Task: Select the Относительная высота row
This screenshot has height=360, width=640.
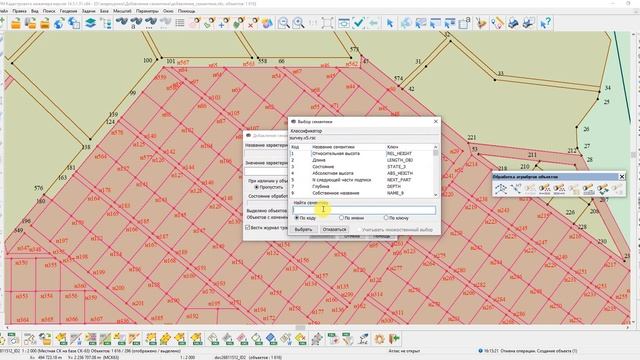Action: pos(361,153)
